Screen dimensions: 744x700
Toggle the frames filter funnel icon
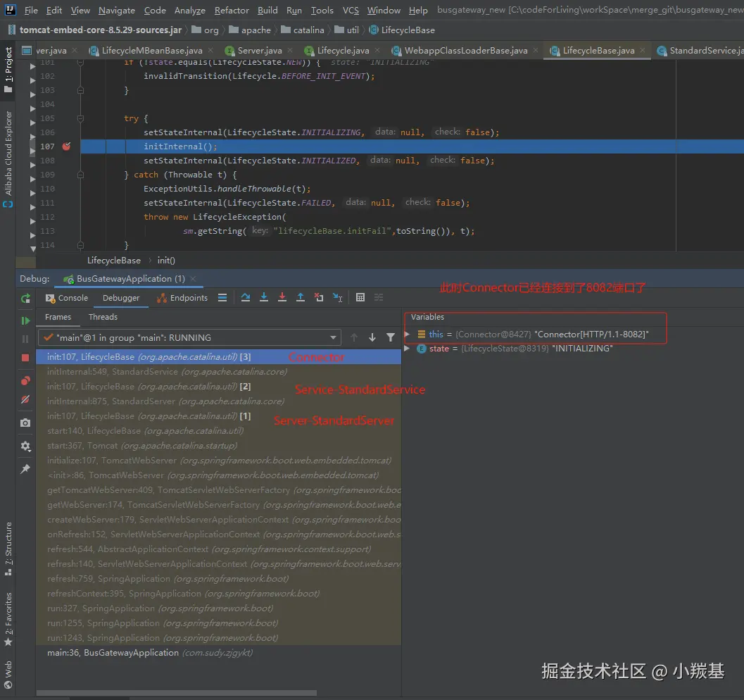click(x=391, y=337)
